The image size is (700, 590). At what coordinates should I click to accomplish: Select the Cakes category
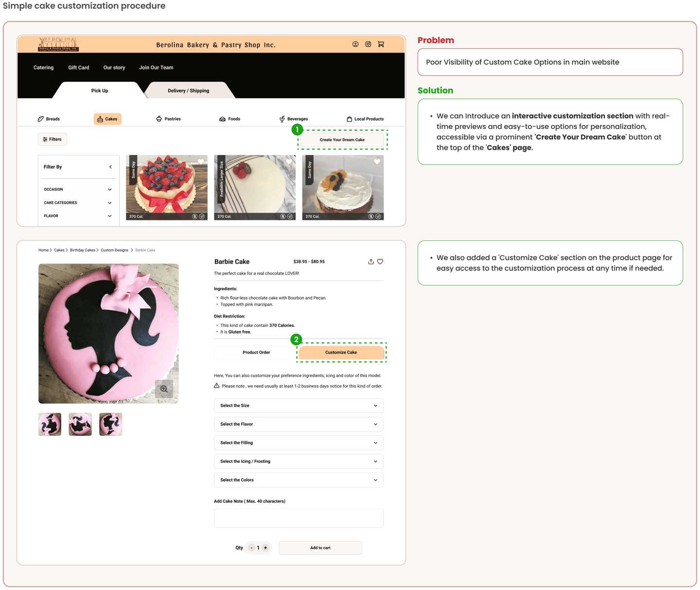(107, 119)
